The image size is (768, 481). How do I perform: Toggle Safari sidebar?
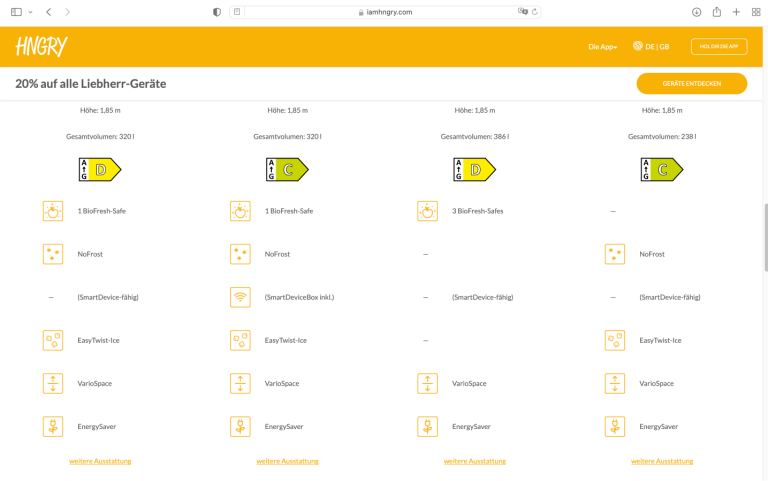pyautogui.click(x=16, y=12)
